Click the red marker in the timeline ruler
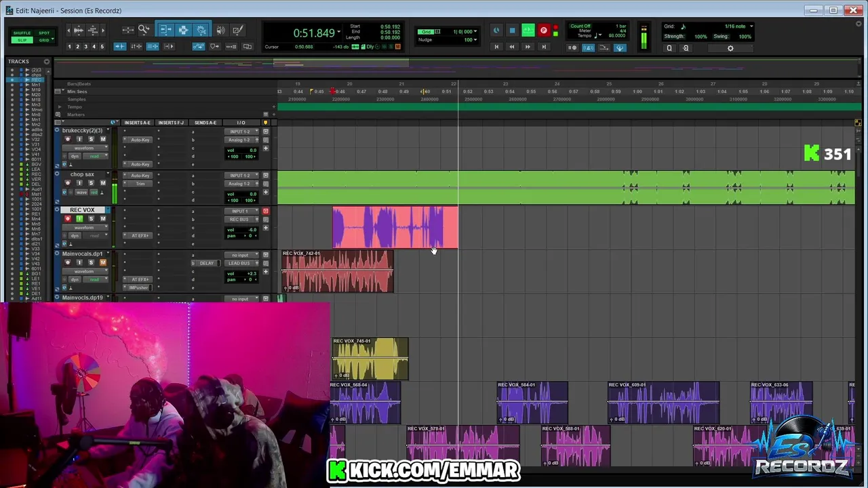 (x=333, y=91)
